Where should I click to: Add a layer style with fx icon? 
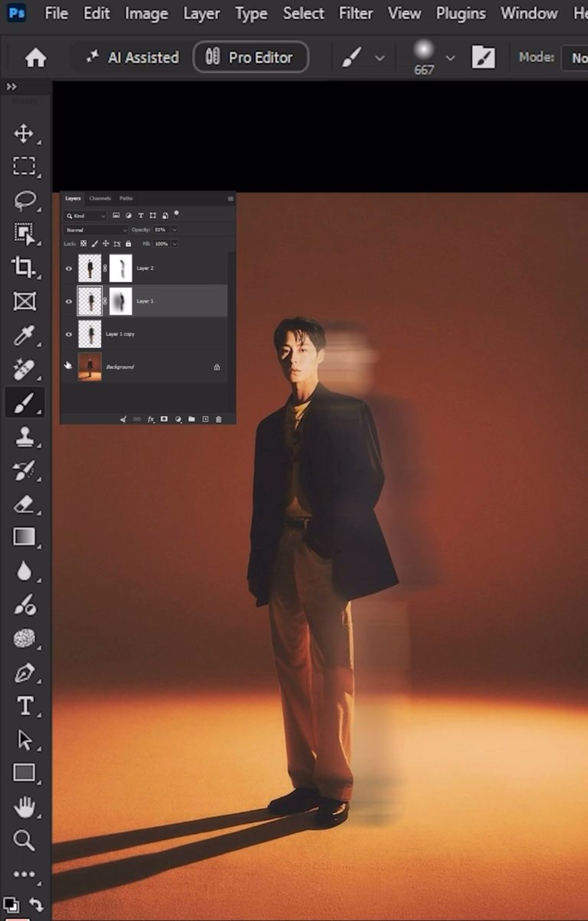[x=151, y=420]
